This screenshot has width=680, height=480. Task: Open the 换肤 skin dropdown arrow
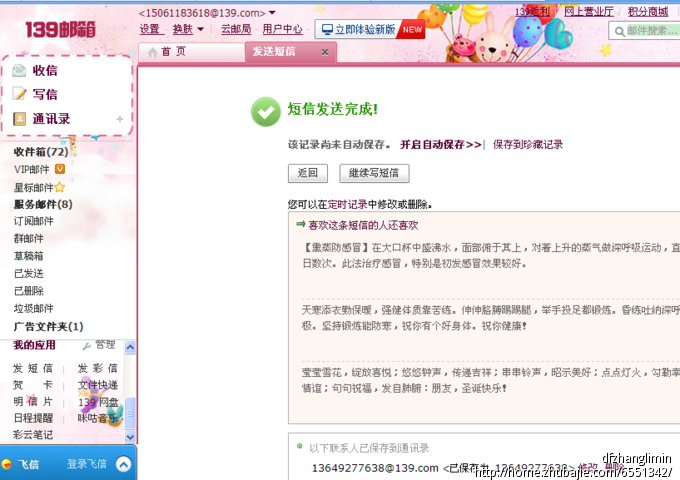point(200,29)
